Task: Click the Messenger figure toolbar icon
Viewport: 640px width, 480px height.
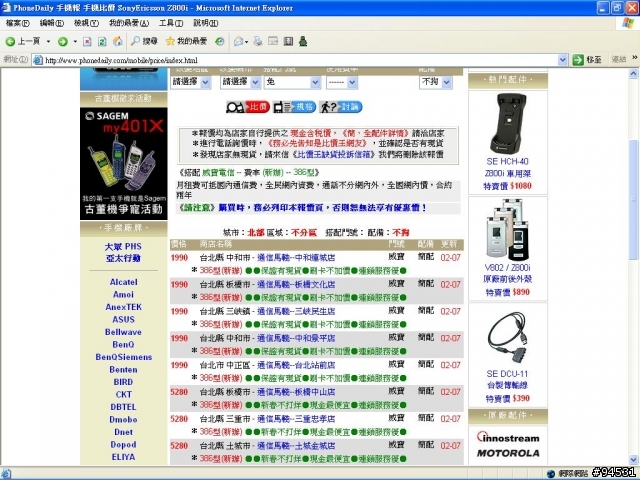Action: coord(303,41)
